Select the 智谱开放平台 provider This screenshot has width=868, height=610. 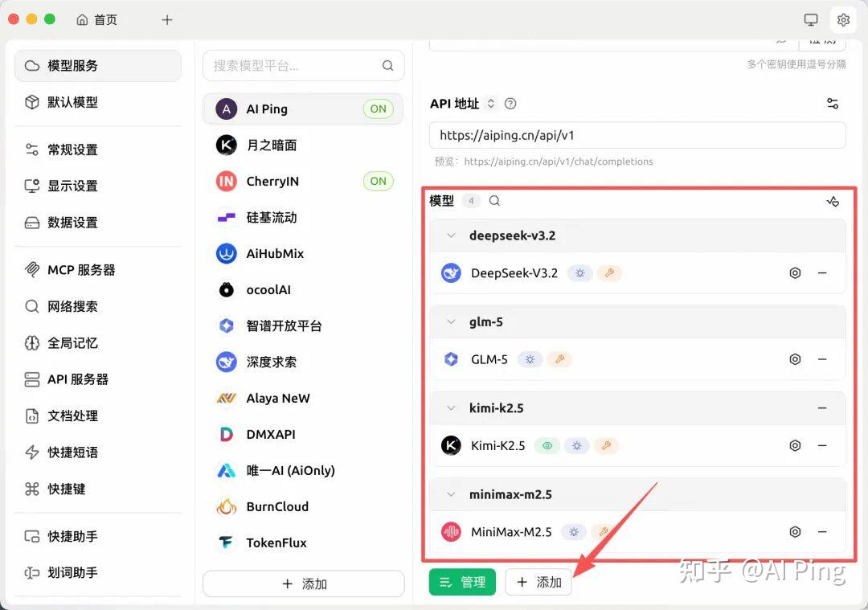point(303,326)
